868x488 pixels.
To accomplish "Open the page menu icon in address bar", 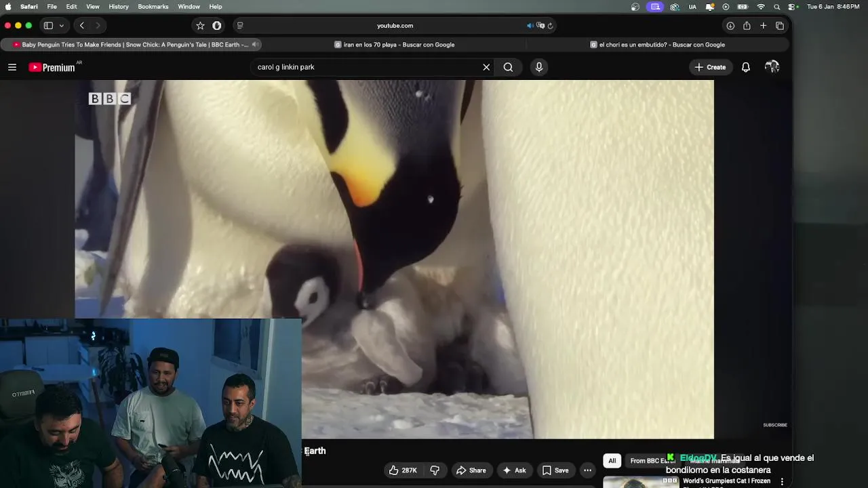I will tap(239, 26).
